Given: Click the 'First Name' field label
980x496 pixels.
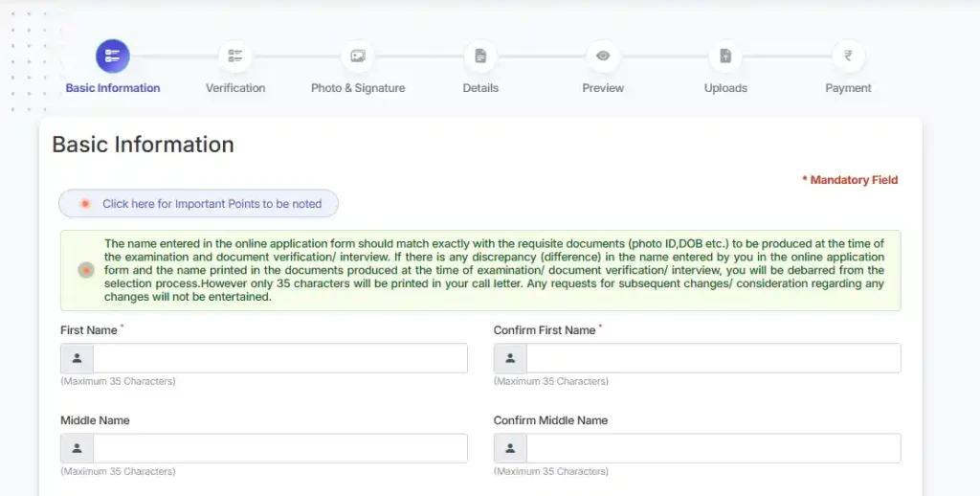Looking at the screenshot, I should coord(89,330).
